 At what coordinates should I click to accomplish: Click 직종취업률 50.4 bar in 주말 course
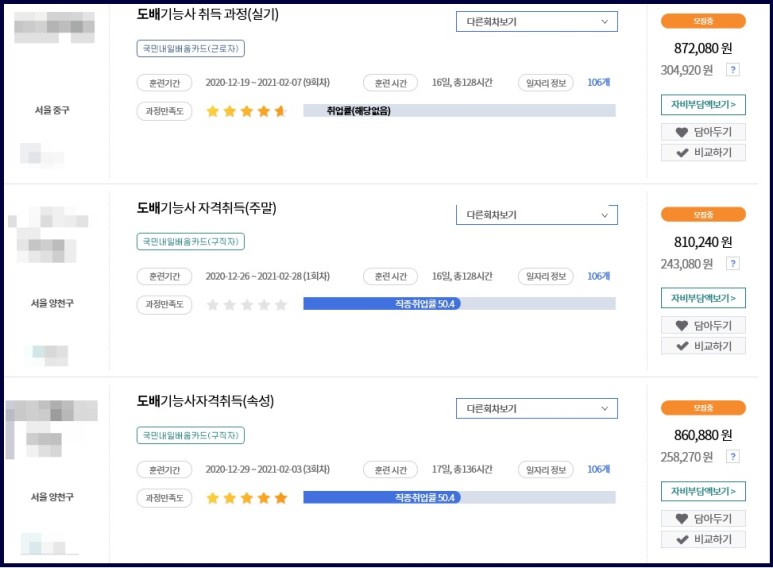pos(459,304)
